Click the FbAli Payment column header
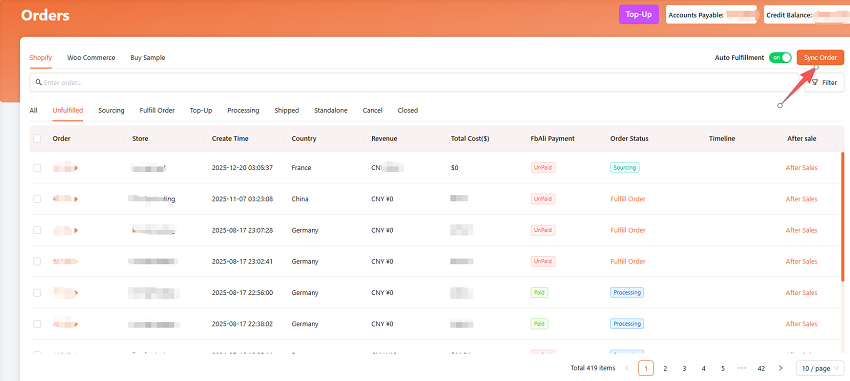 (552, 139)
